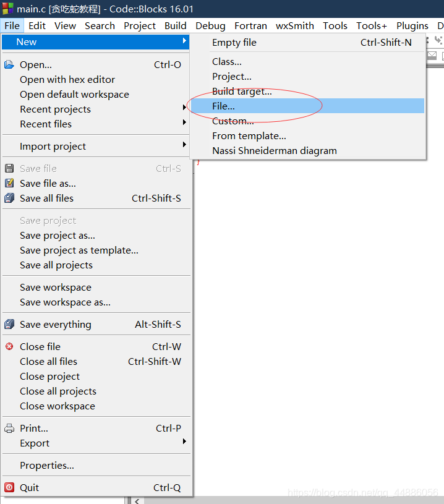Select Save project as...
Image resolution: width=444 pixels, height=504 pixels.
click(x=95, y=235)
